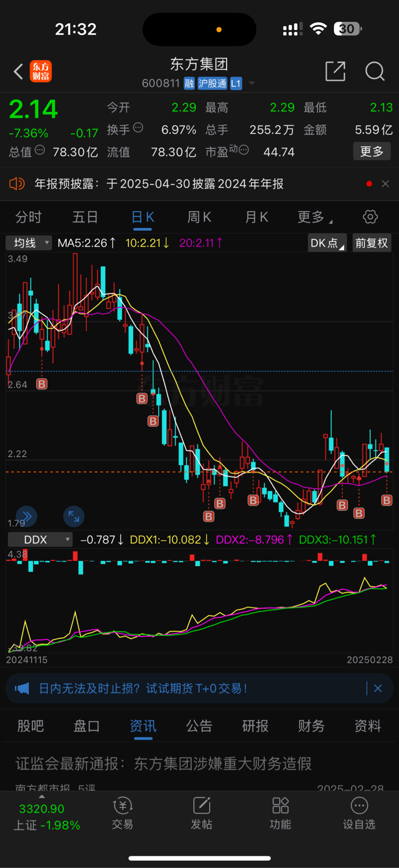Tap the 沪股通 badge
The image size is (399, 868).
click(x=212, y=83)
